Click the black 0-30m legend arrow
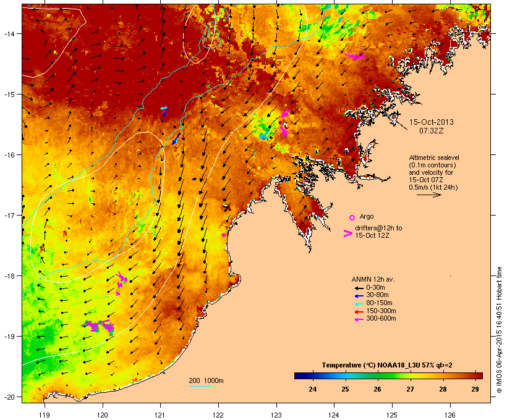The height and width of the screenshot is (420, 507). (359, 288)
